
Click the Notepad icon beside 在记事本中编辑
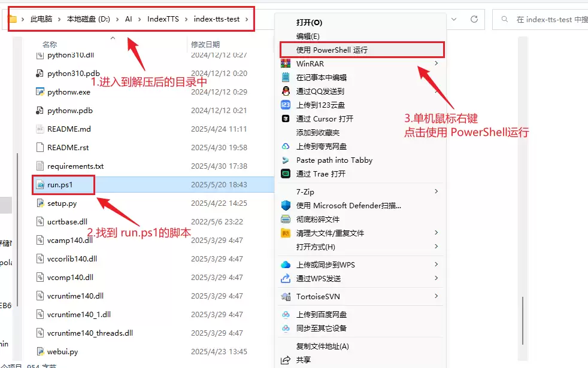coord(286,78)
